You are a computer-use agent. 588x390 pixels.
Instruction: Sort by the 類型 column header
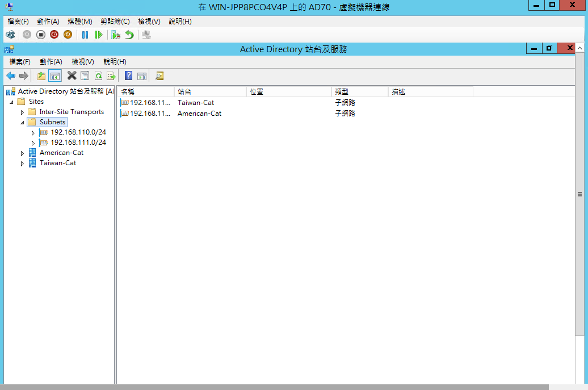pos(360,92)
